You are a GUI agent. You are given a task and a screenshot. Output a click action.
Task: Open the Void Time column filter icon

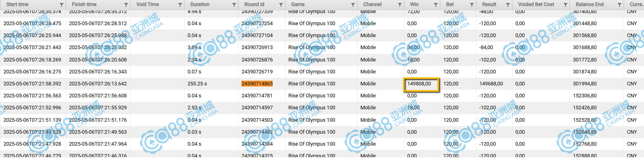tap(180, 5)
